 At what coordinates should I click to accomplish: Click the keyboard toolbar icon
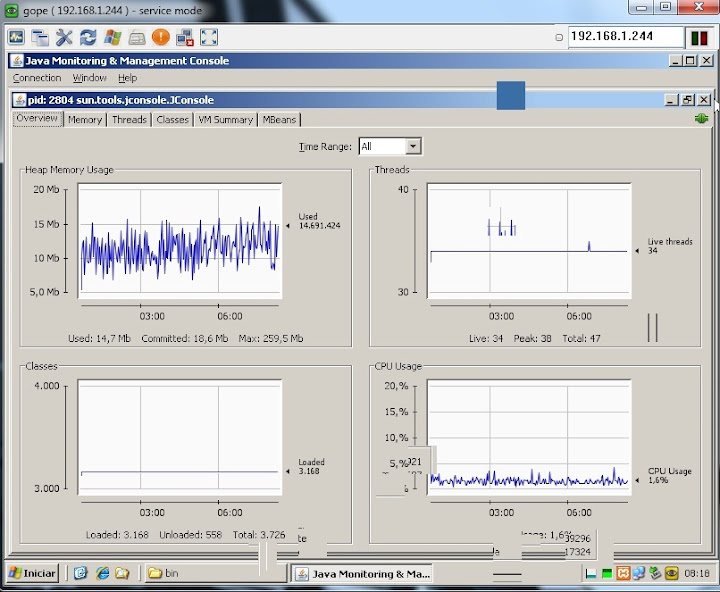(x=136, y=37)
